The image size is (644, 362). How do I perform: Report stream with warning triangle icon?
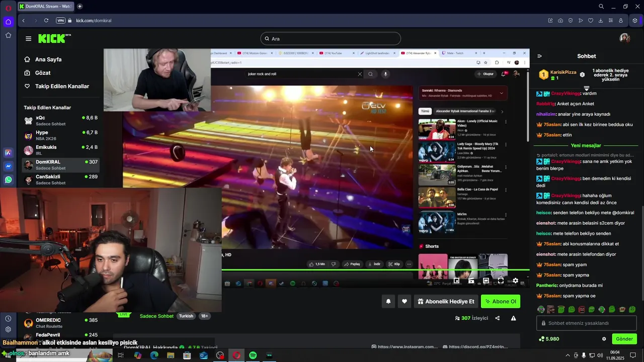pyautogui.click(x=514, y=318)
